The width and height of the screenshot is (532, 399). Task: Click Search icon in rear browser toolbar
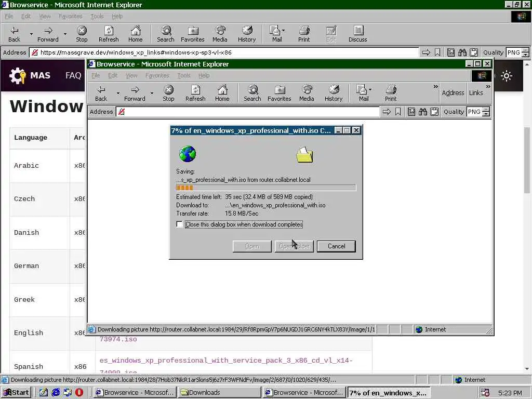[x=166, y=34]
